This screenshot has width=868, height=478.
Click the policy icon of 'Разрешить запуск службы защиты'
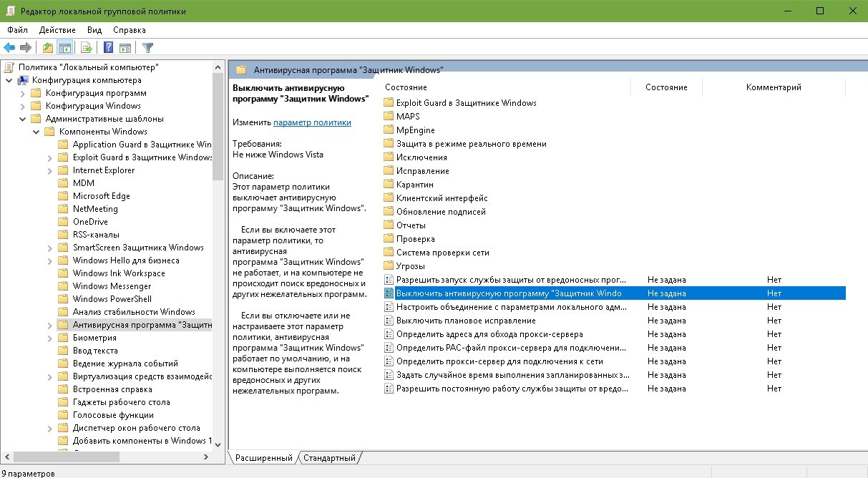pos(389,279)
